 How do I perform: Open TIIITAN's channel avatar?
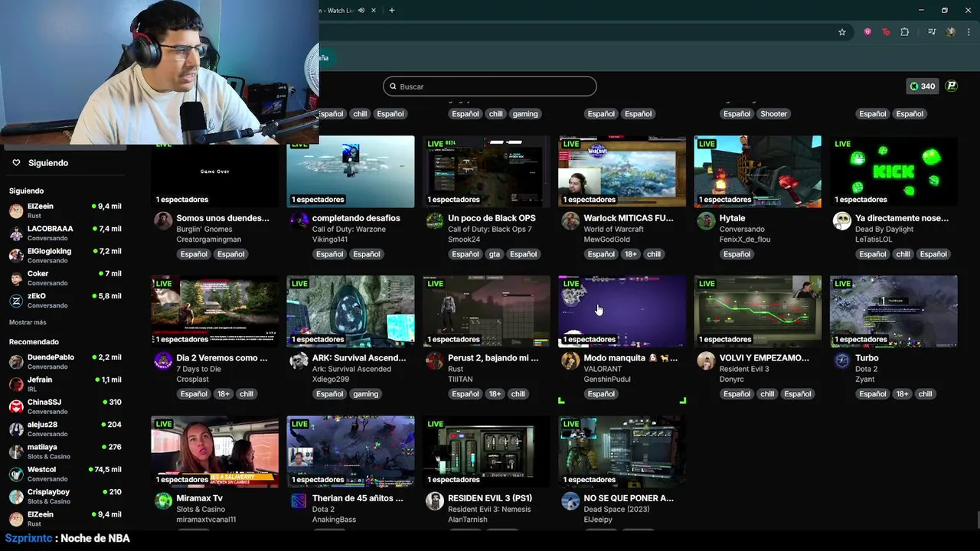434,361
